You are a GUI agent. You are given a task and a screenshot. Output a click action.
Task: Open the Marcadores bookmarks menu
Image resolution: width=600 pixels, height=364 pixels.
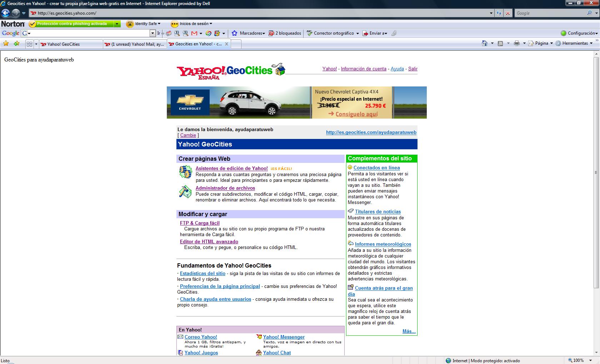coord(249,33)
